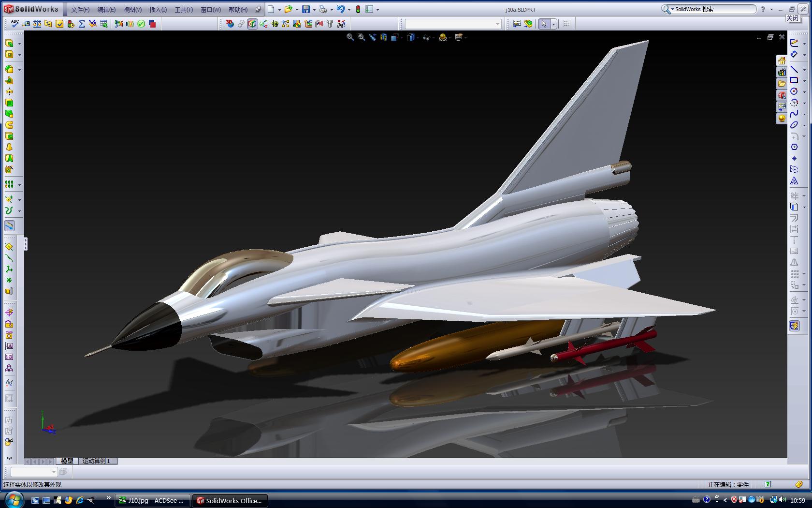The image size is (812, 508).
Task: Open the bottom-left combo box dropdown
Action: [54, 472]
